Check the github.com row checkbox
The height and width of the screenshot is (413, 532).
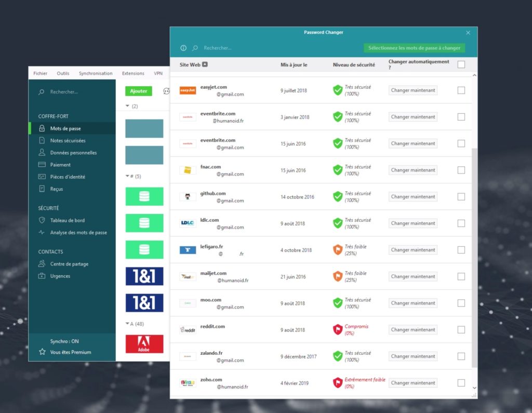461,196
